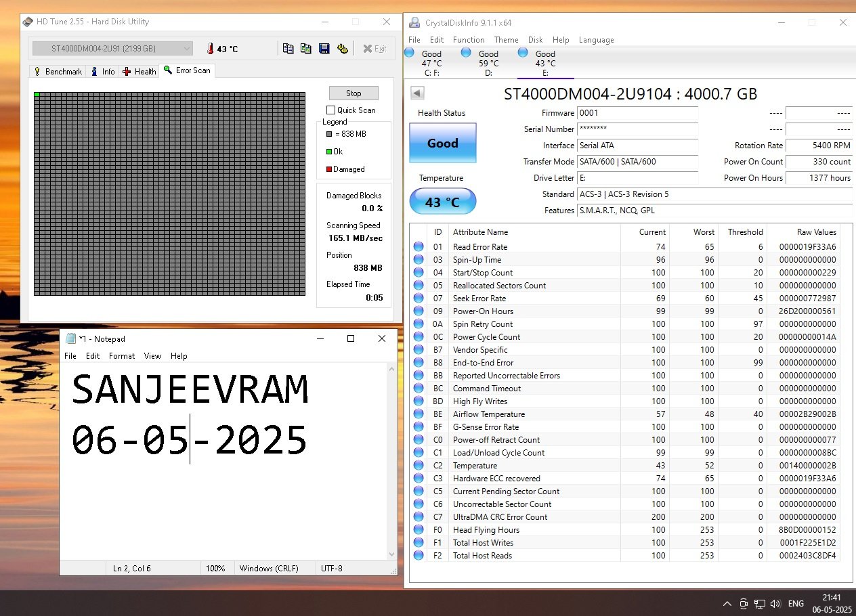Click status orb for Read Error Rate
This screenshot has width=856, height=616.
tap(419, 247)
